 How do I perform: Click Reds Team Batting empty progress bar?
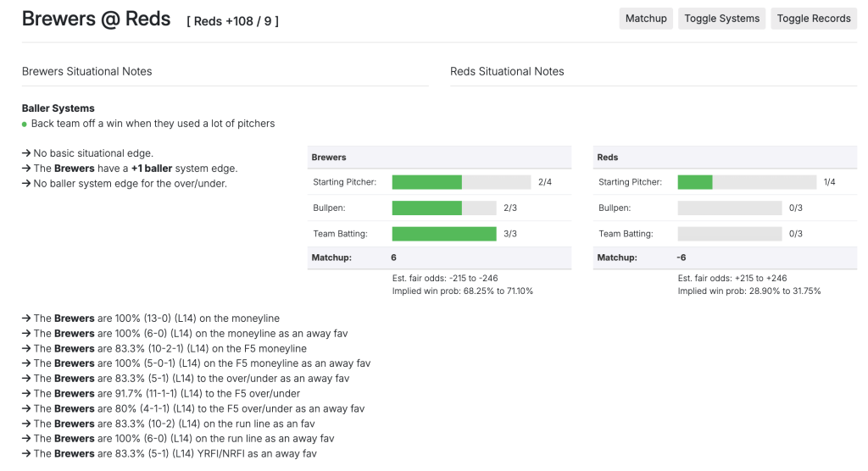coord(730,234)
